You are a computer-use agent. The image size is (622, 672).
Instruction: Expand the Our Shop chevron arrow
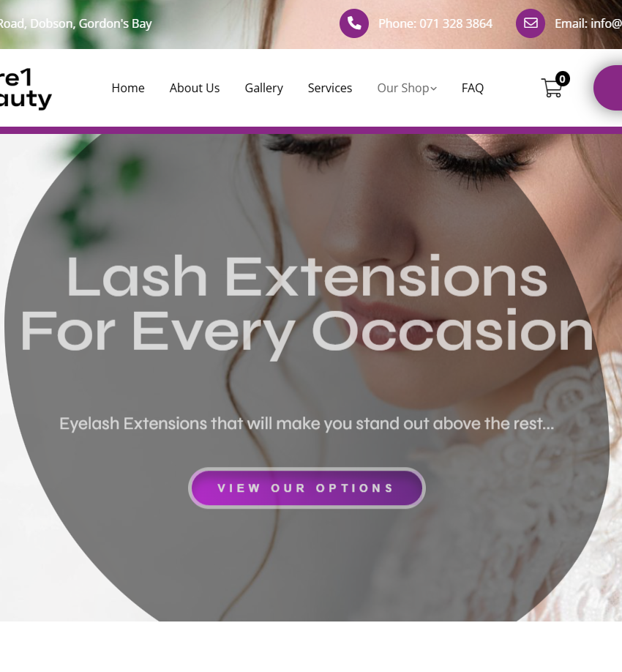(433, 89)
